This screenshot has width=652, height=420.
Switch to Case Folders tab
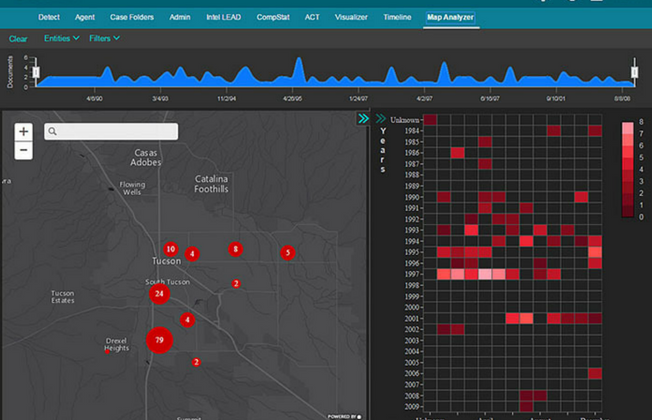pos(132,17)
